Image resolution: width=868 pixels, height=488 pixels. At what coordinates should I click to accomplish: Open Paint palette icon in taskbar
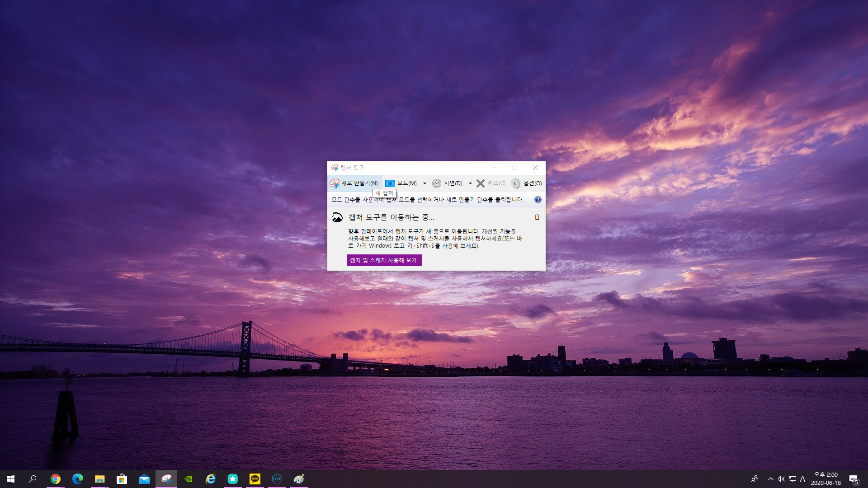coord(299,479)
